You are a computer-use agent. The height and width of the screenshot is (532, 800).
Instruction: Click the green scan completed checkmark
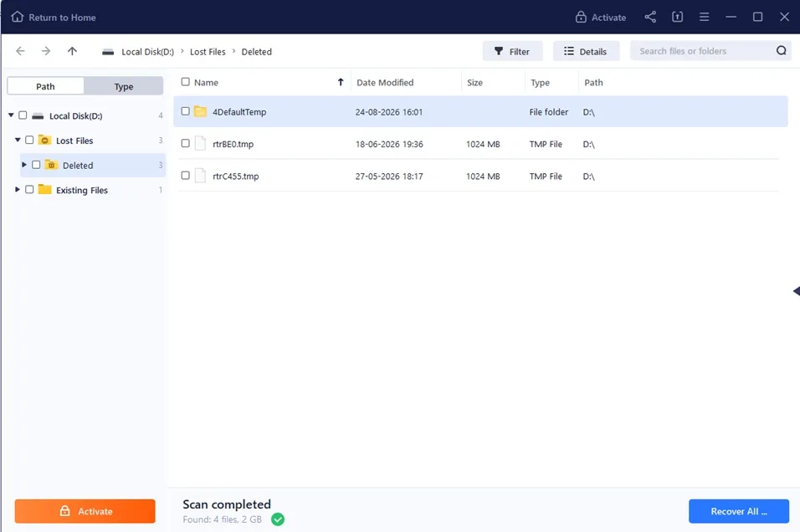(x=278, y=519)
